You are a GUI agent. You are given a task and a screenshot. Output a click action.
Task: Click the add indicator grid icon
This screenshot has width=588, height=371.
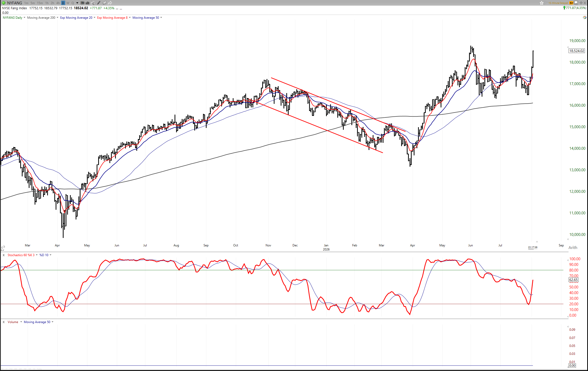[x=93, y=3]
